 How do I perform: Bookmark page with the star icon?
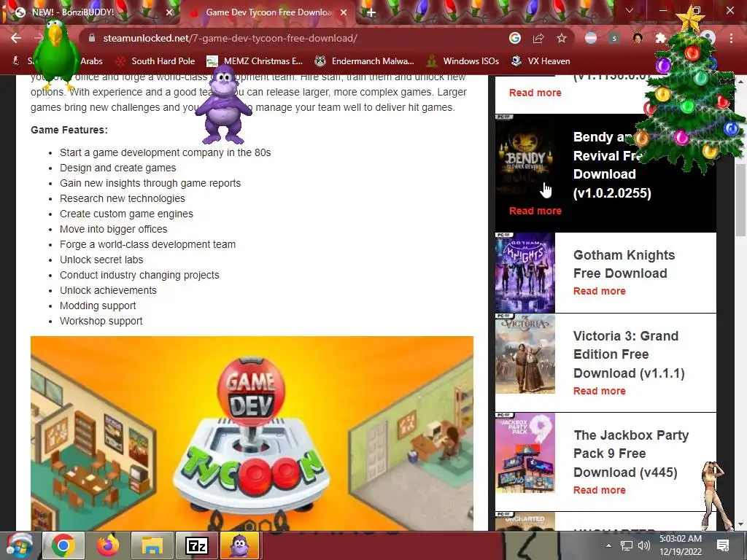(x=562, y=38)
